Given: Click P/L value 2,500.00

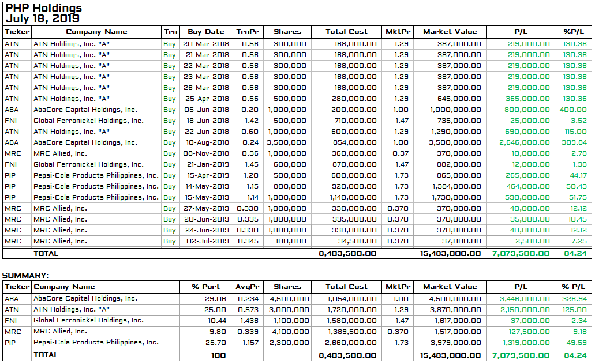Looking at the screenshot, I should point(533,242).
